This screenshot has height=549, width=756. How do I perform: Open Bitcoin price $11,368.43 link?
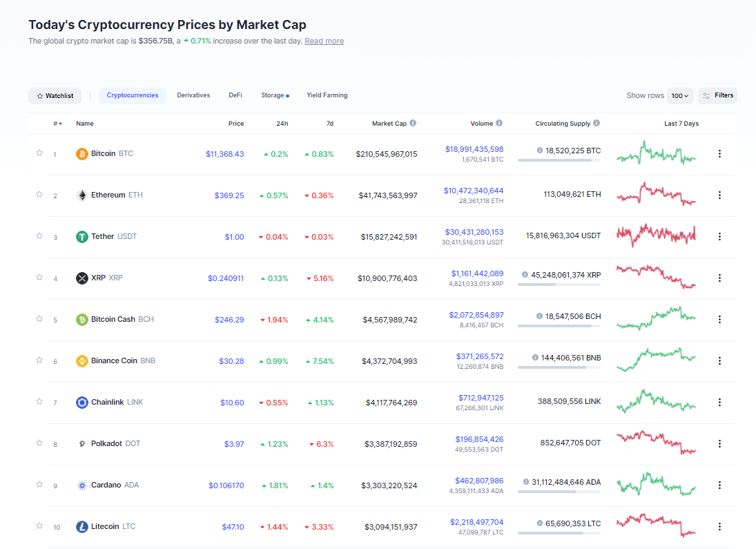[224, 154]
